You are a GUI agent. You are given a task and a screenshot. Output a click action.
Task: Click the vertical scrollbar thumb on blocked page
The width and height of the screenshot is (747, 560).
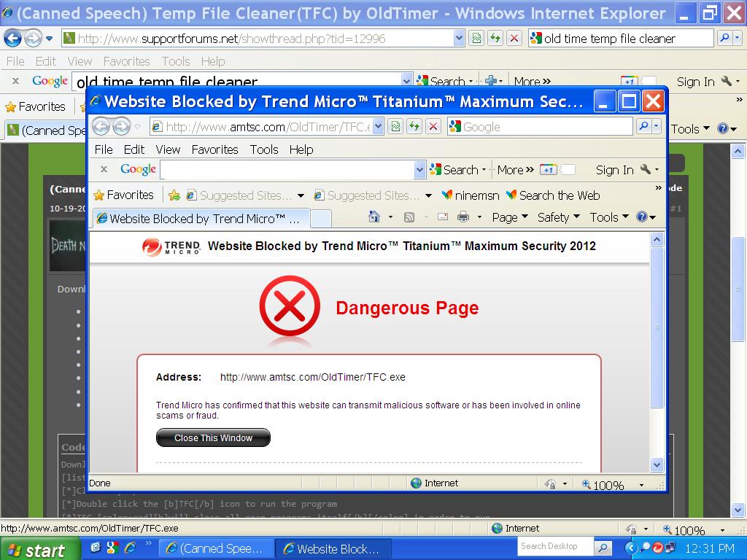tap(657, 327)
